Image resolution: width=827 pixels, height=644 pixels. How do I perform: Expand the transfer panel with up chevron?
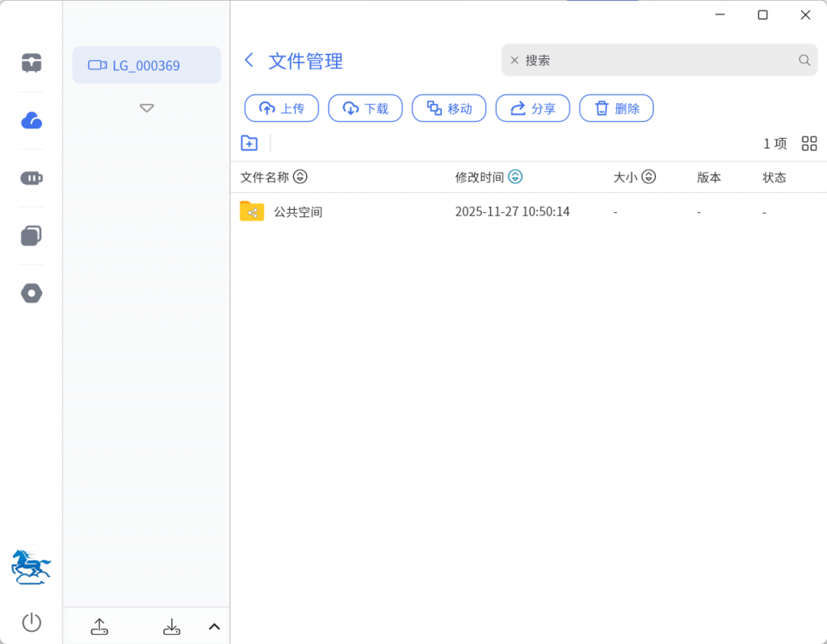214,626
